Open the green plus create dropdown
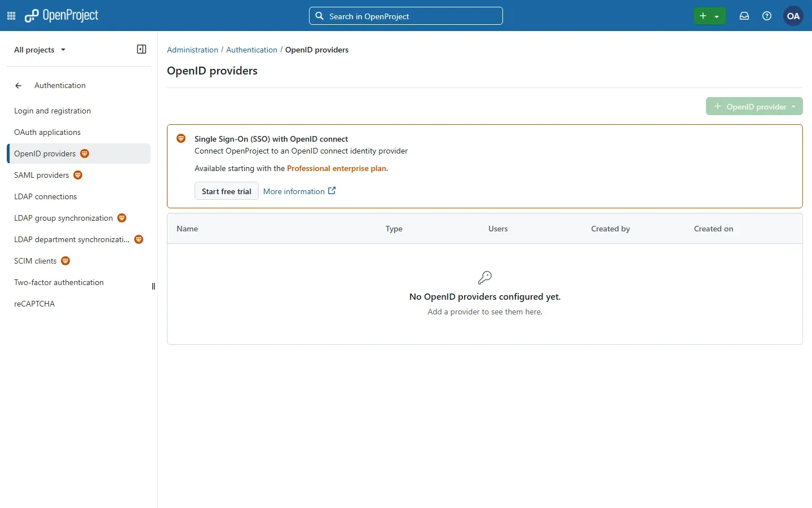The height and width of the screenshot is (508, 812). pyautogui.click(x=709, y=16)
